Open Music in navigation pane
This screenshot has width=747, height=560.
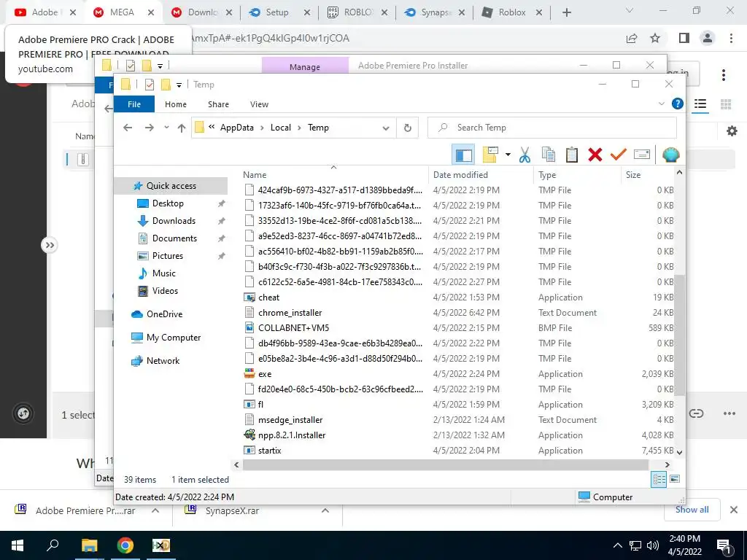pyautogui.click(x=164, y=273)
